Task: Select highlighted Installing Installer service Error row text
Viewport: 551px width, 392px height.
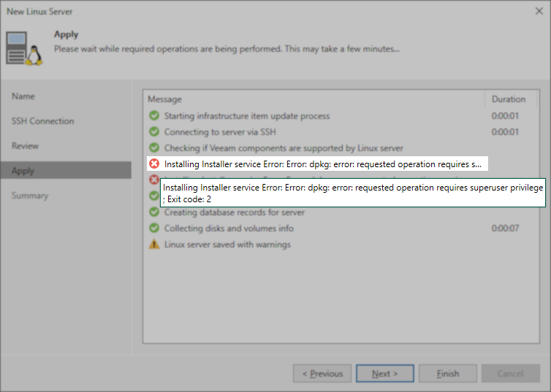Action: tap(323, 164)
